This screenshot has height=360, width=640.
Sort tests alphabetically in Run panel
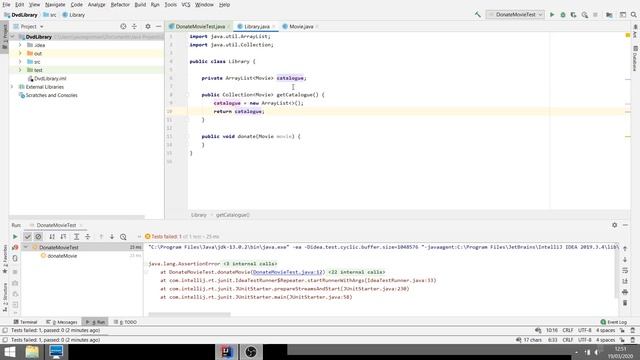[x=52, y=237]
